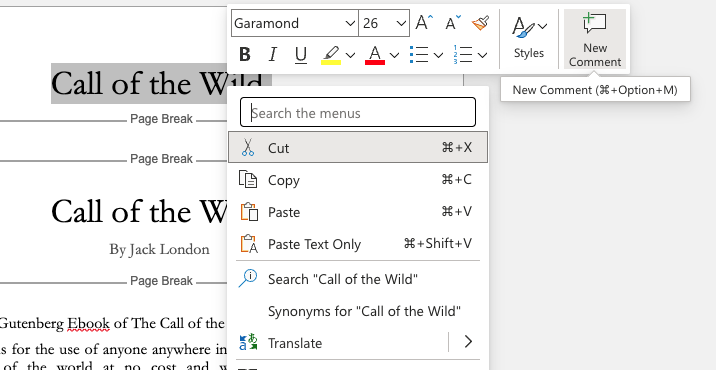
Task: Click the Page Break marker below Jack London
Action: 162,281
